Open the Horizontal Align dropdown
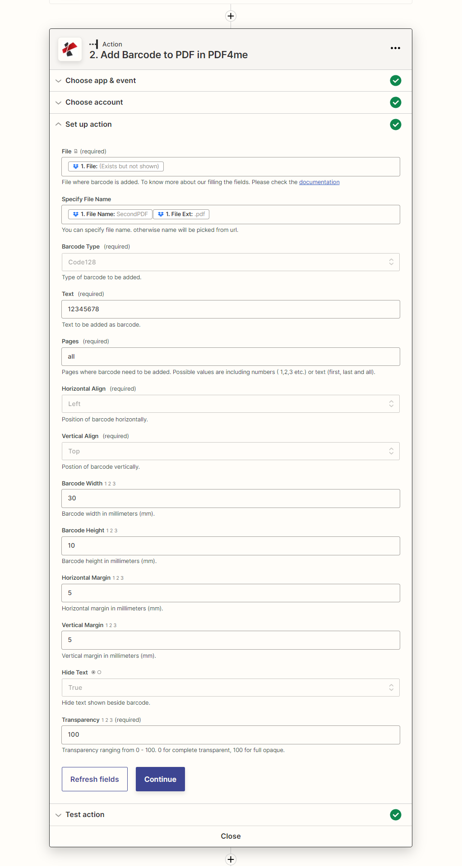Screen dimensions: 462x868 231,404
